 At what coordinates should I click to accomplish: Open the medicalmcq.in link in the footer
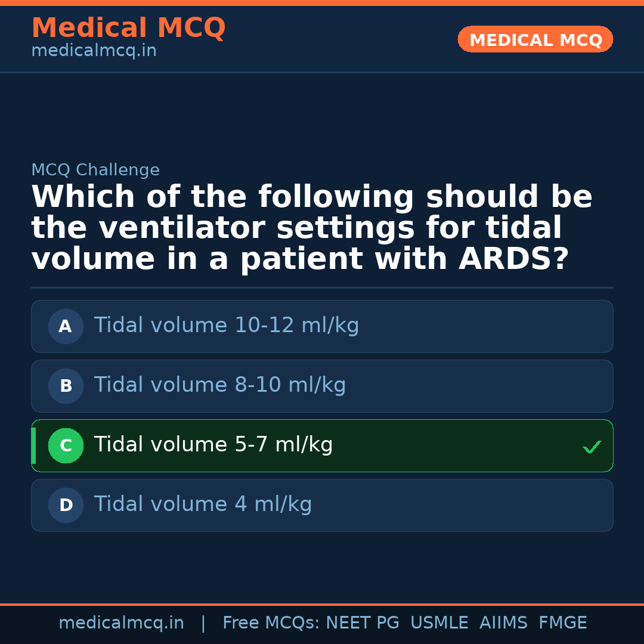click(121, 623)
